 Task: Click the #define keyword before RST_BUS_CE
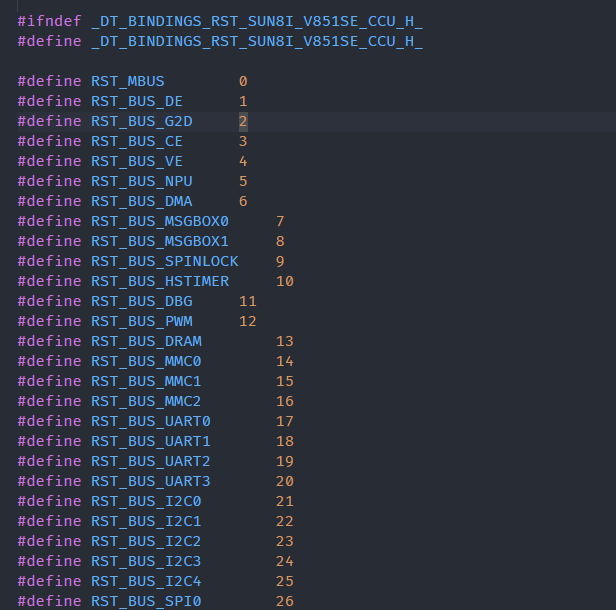point(50,141)
